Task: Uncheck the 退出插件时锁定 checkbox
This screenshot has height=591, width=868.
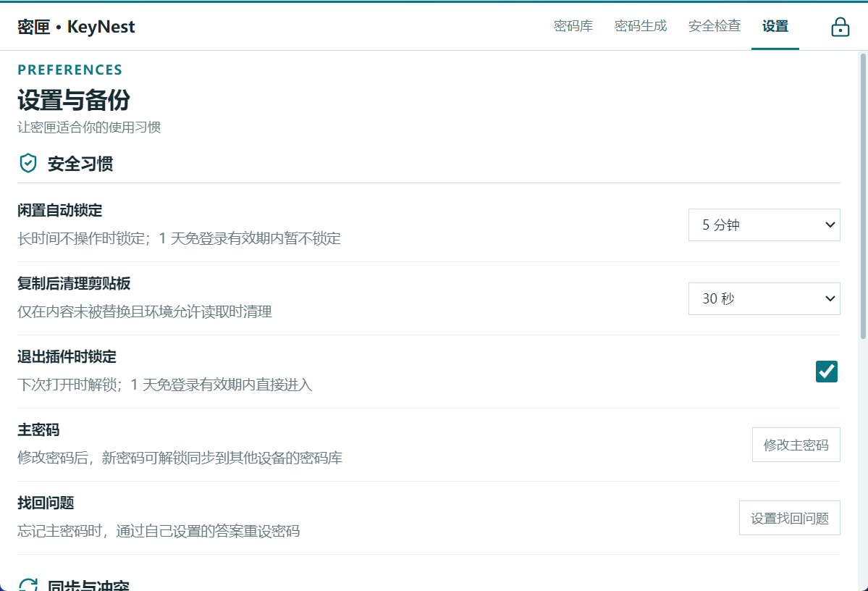Action: pos(826,372)
